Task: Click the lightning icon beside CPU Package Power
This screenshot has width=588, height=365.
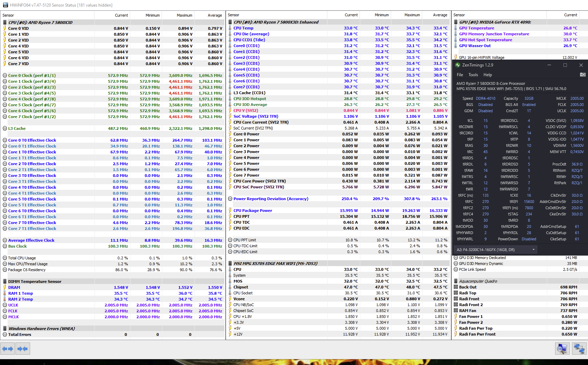Action: (230, 211)
